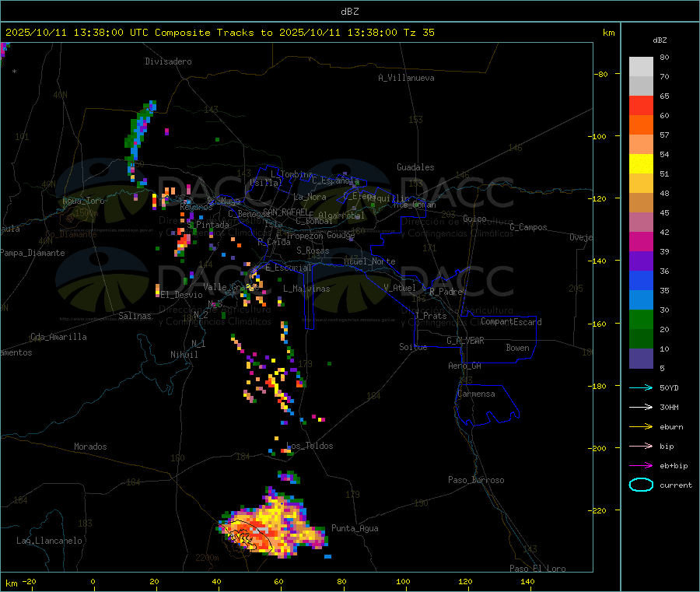Click the pink bip arrow legend icon
This screenshot has width=700, height=592.
point(641,446)
